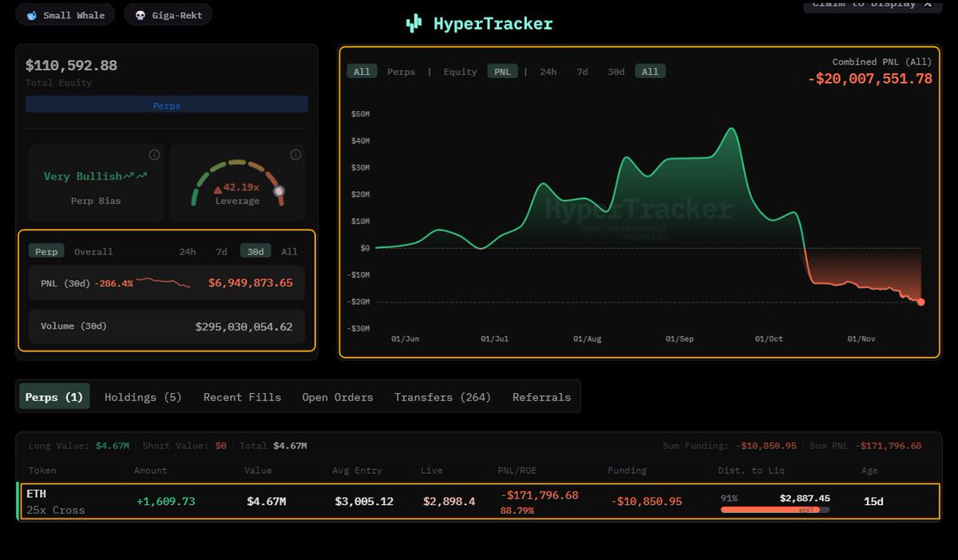Click the whale icon on Small Whale badge
The height and width of the screenshot is (560, 958).
(x=32, y=15)
